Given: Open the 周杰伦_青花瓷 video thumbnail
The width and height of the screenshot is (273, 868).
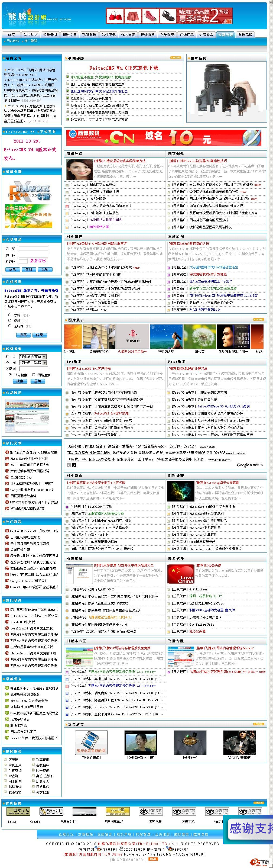Looking at the screenshot, I should click(x=239, y=743).
